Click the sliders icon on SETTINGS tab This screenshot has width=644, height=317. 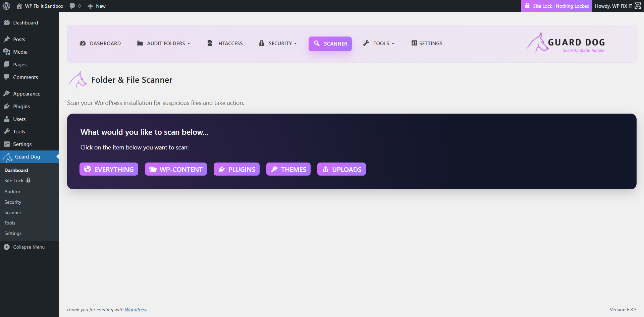click(x=415, y=43)
